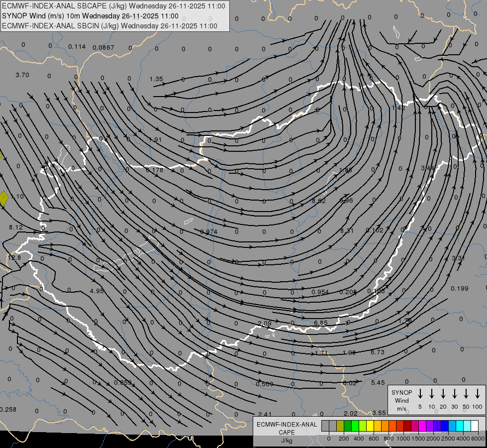
Task: Click the map value 2.09
Action: 265,324
